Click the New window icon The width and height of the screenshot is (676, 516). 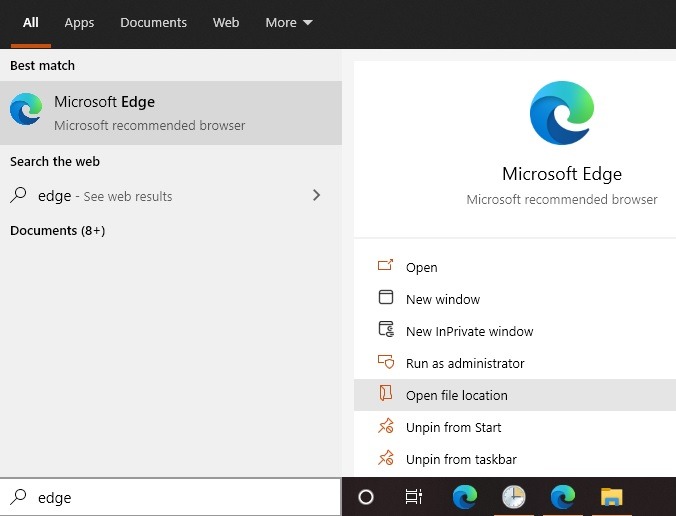[x=385, y=297]
